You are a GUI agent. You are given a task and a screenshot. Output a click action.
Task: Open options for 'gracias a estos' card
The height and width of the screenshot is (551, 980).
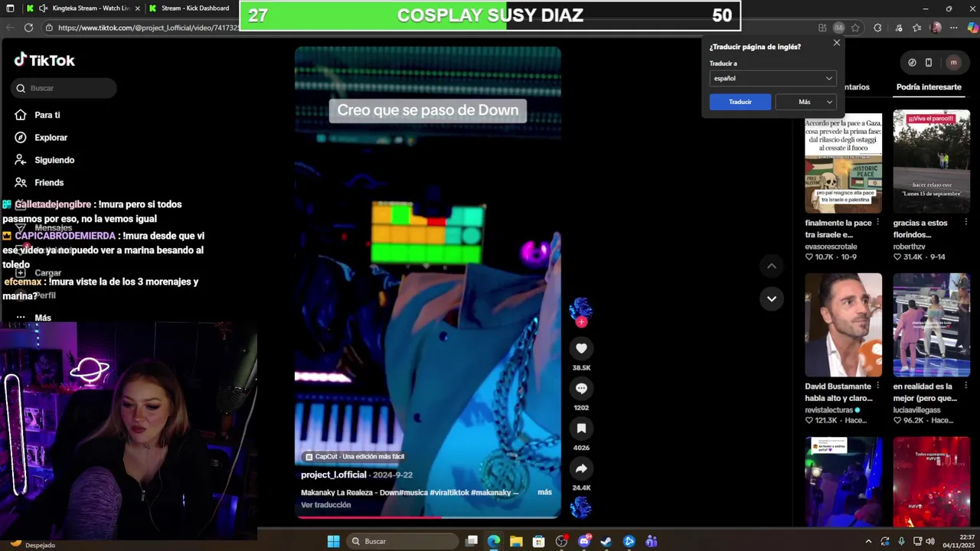coord(965,223)
